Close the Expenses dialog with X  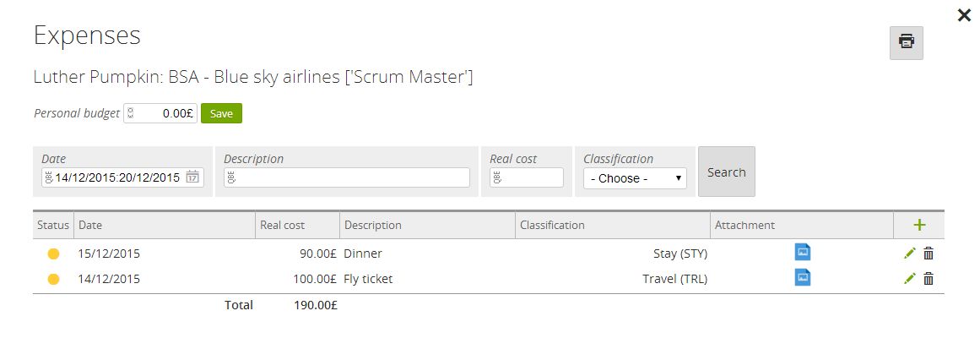pos(964,16)
